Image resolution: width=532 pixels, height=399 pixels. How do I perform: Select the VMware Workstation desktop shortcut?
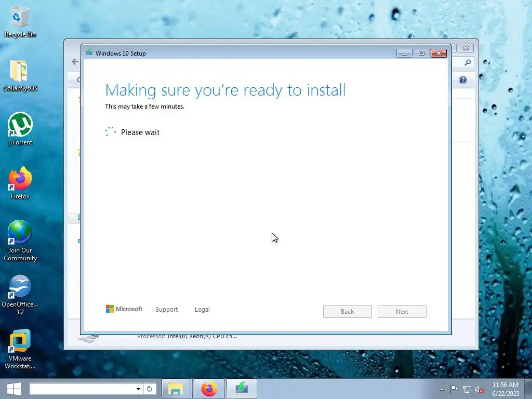(x=20, y=349)
